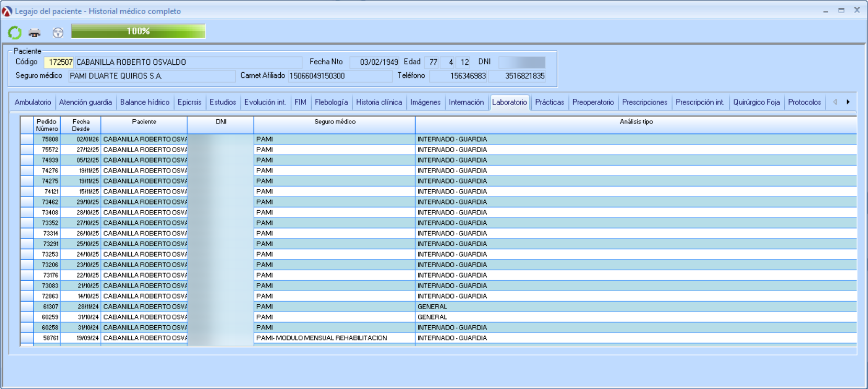Click the Edad years field showing 77
868x389 pixels.
click(x=432, y=62)
